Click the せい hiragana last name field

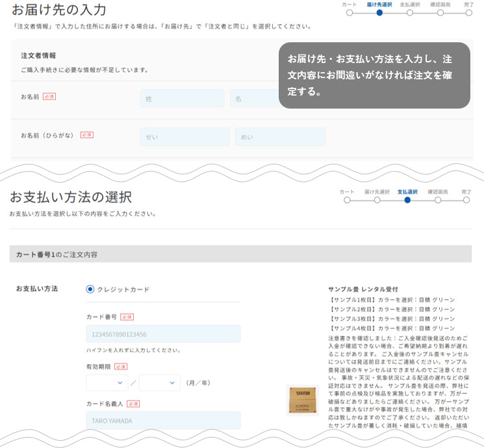(185, 137)
